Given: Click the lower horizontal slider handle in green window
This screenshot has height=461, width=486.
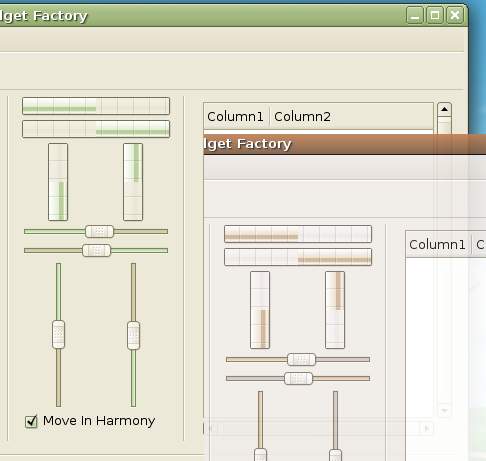Looking at the screenshot, I should pos(96,250).
